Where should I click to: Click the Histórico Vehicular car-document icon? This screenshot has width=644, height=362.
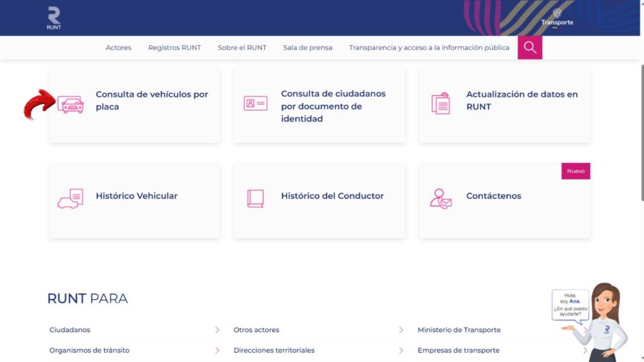point(70,198)
